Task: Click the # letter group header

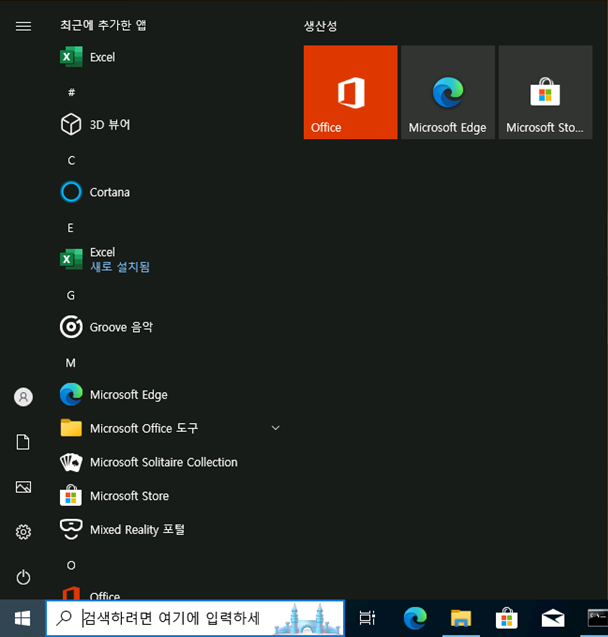Action: [71, 93]
